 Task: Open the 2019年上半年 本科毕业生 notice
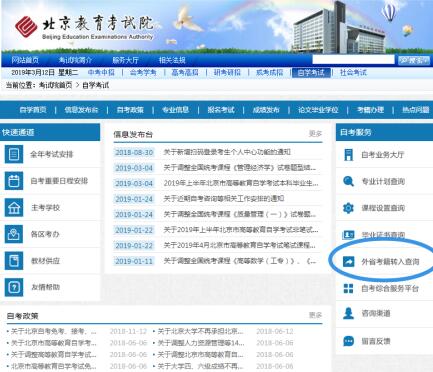241,183
